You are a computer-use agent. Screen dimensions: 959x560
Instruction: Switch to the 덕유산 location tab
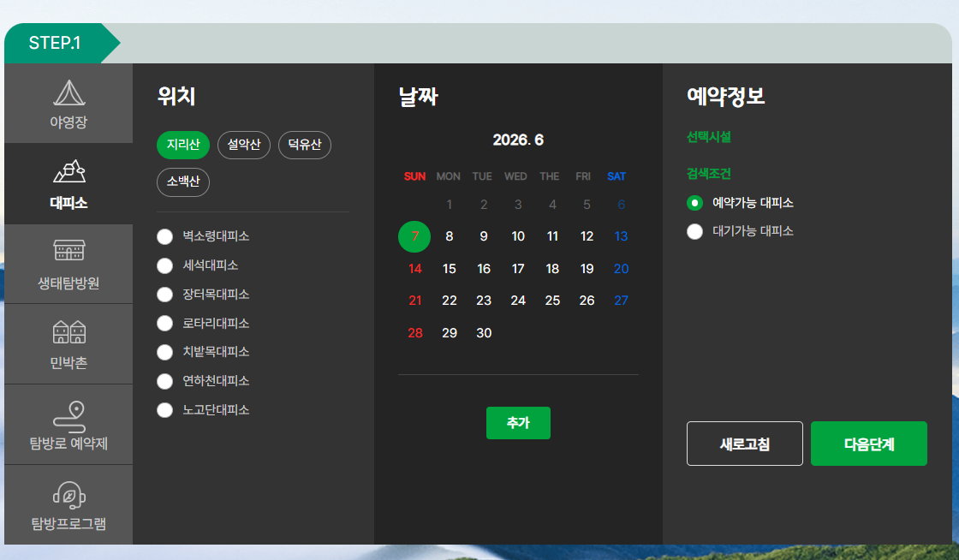point(305,145)
